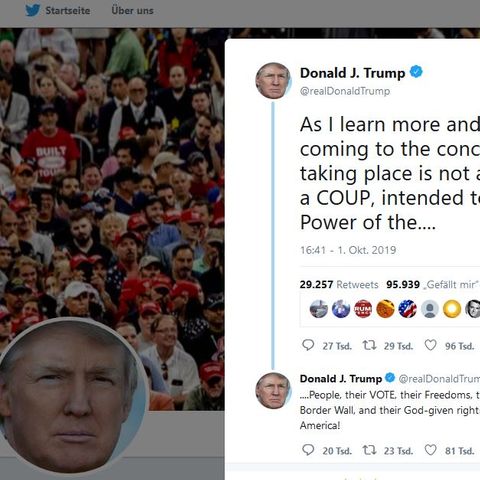Click the American flag liker avatar

pyautogui.click(x=408, y=309)
